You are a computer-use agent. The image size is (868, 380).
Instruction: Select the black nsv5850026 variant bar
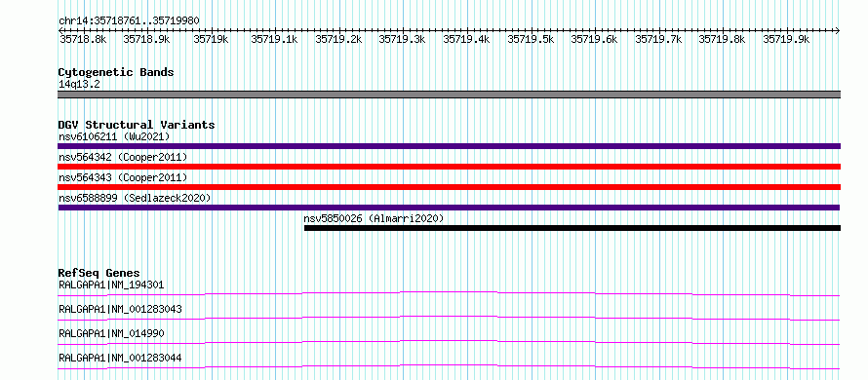click(x=572, y=228)
